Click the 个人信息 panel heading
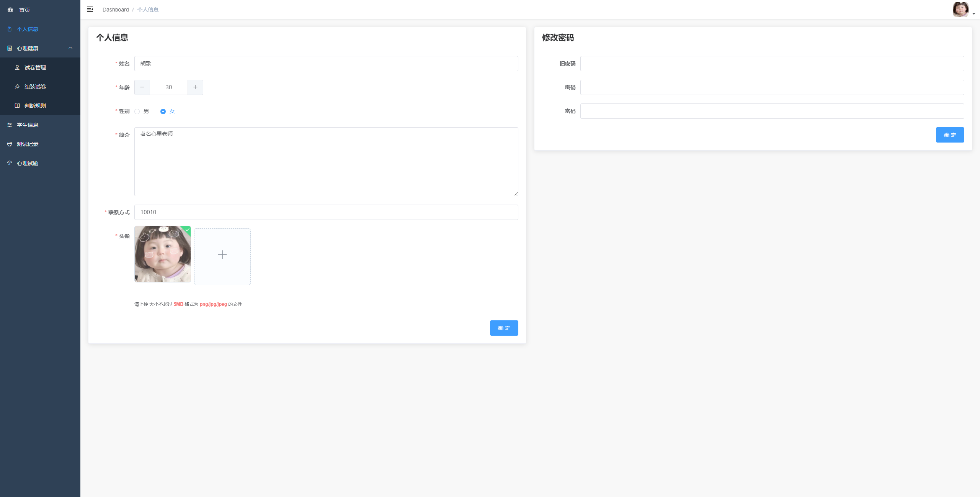 112,38
